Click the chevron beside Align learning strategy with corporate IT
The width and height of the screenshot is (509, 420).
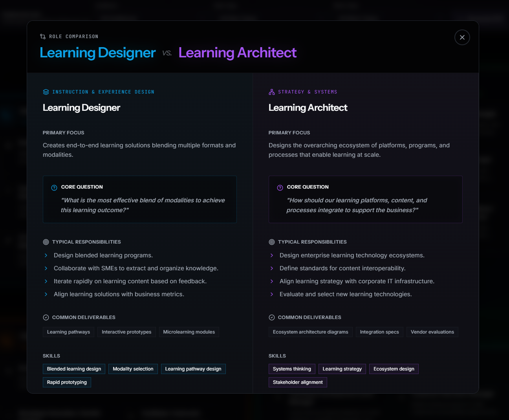coord(272,281)
